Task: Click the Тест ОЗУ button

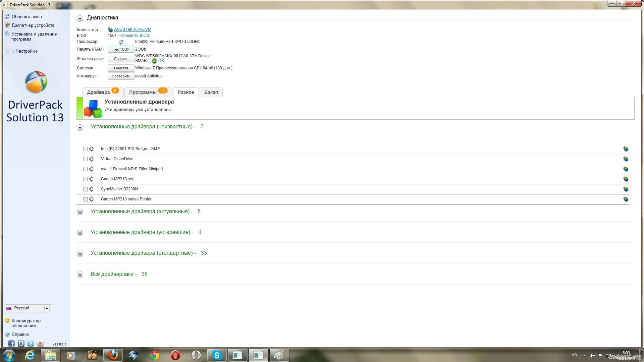Action: pyautogui.click(x=121, y=49)
